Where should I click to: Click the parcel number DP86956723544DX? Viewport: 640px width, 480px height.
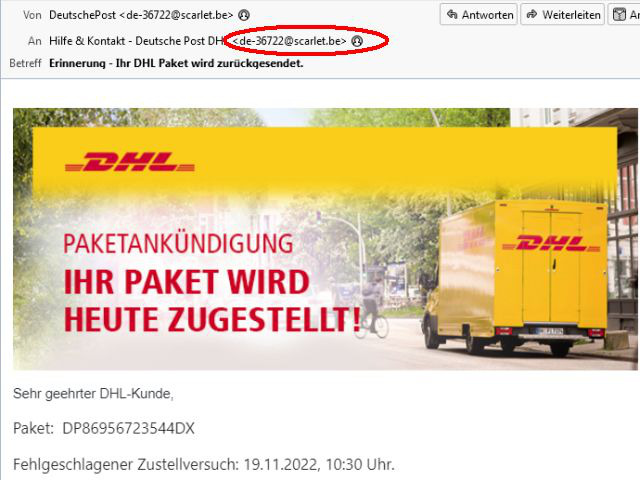pyautogui.click(x=128, y=429)
